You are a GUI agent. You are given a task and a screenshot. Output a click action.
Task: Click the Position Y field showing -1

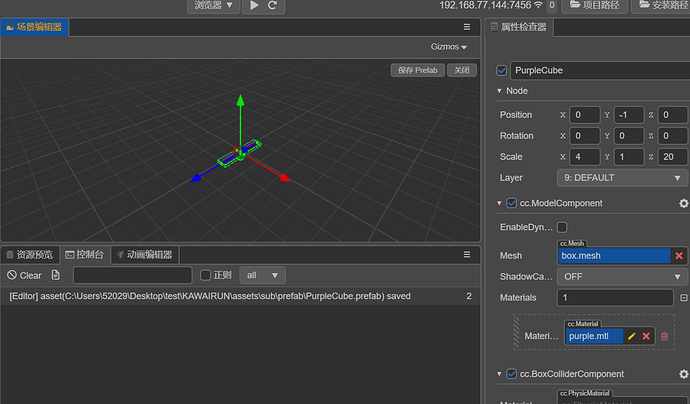click(629, 115)
